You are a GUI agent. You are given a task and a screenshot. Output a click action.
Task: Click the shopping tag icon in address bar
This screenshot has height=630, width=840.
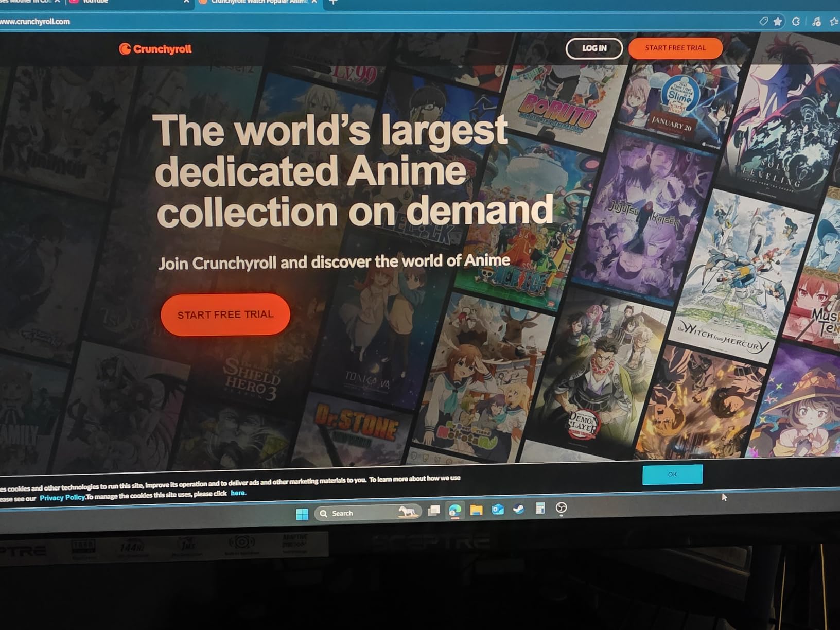[763, 21]
